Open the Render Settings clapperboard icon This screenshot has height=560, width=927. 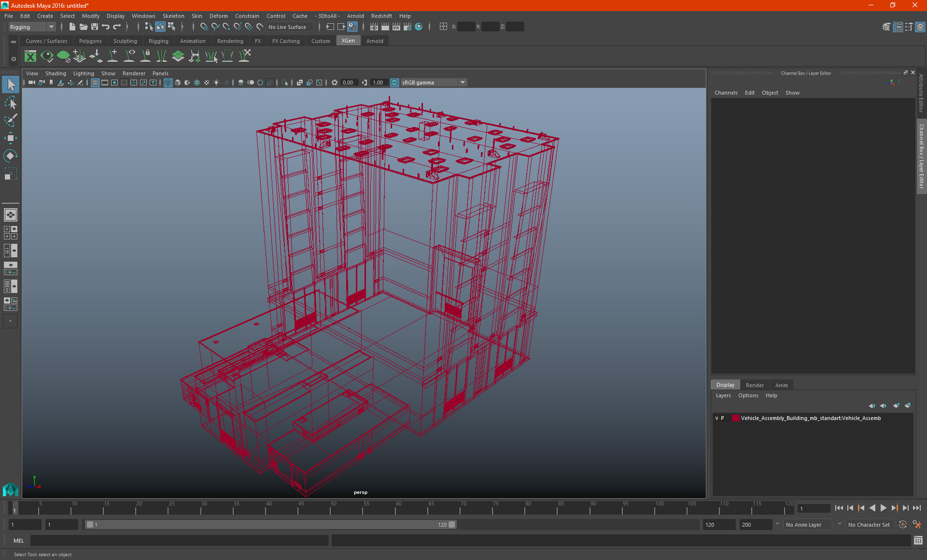click(x=407, y=27)
